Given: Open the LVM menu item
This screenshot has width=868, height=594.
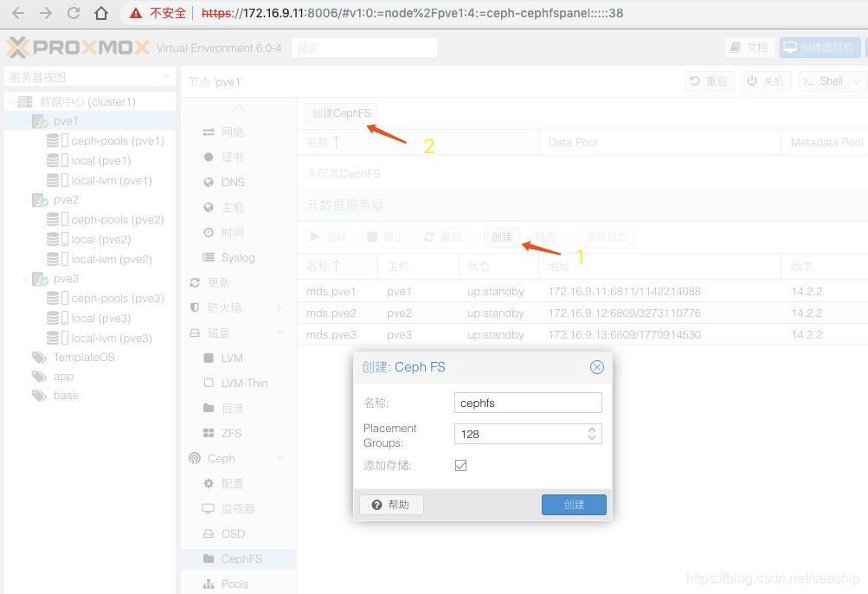Looking at the screenshot, I should [239, 358].
